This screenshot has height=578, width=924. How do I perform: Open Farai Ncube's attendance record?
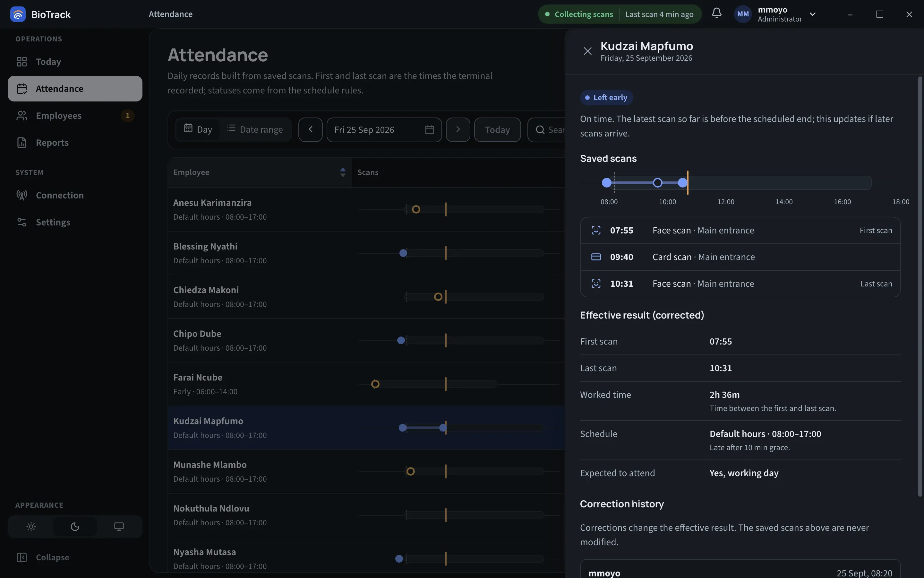click(366, 384)
